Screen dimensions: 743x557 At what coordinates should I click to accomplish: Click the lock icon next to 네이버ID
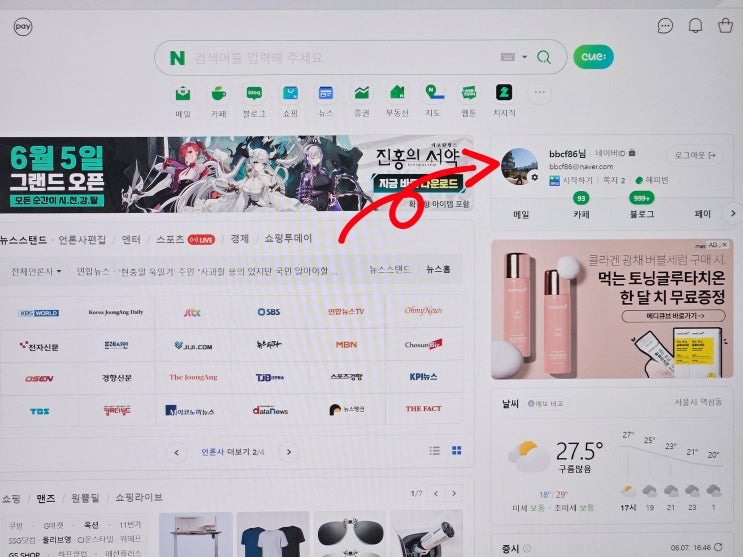pyautogui.click(x=632, y=153)
